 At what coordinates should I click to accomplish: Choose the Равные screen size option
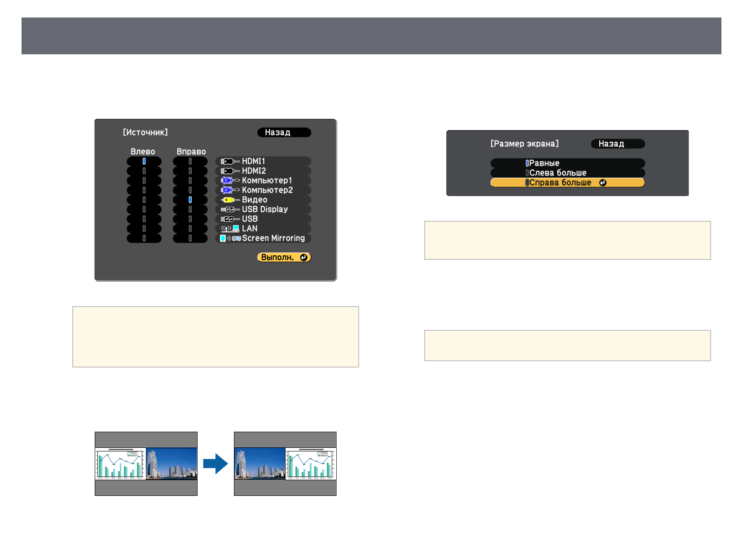[567, 163]
